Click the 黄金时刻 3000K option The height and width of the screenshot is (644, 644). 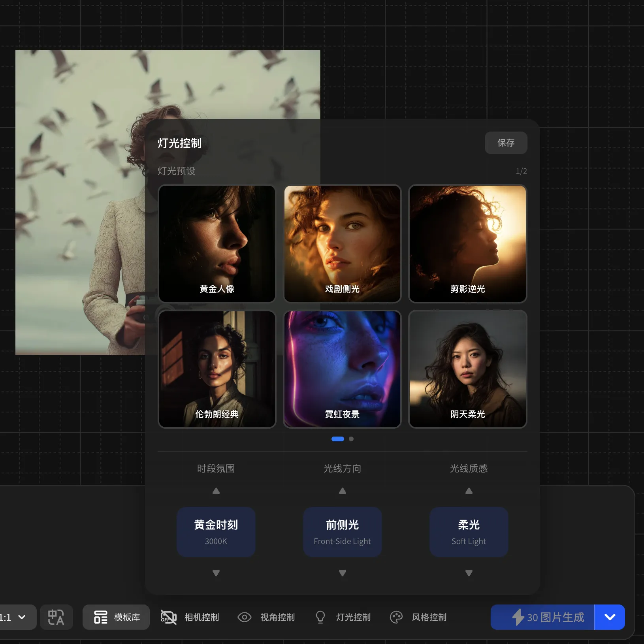(216, 532)
